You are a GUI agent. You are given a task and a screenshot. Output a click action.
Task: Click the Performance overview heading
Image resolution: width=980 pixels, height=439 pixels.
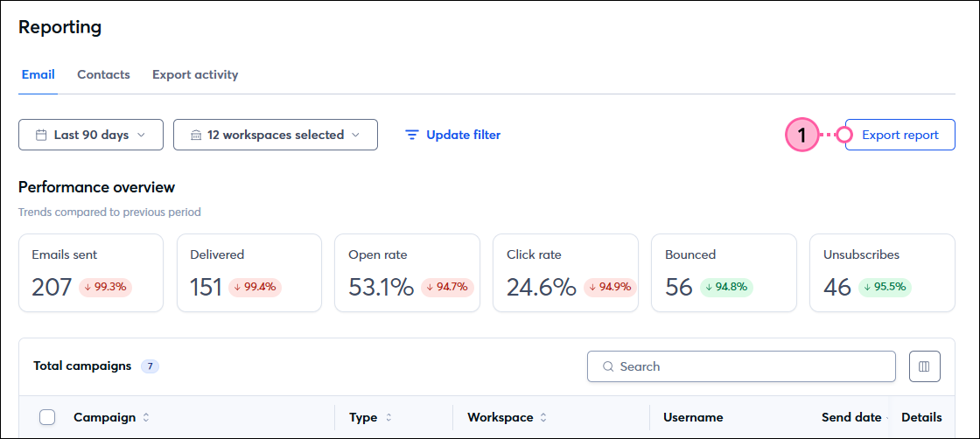[97, 187]
